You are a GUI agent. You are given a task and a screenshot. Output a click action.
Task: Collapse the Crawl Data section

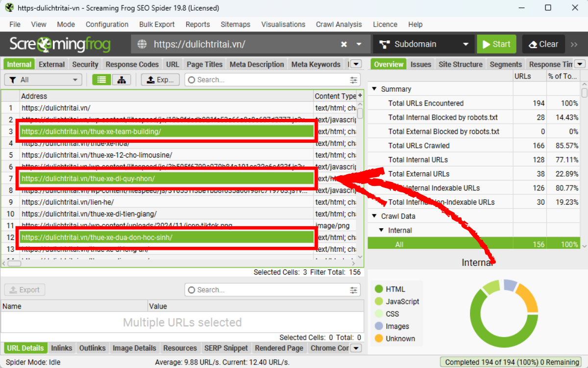[374, 216]
